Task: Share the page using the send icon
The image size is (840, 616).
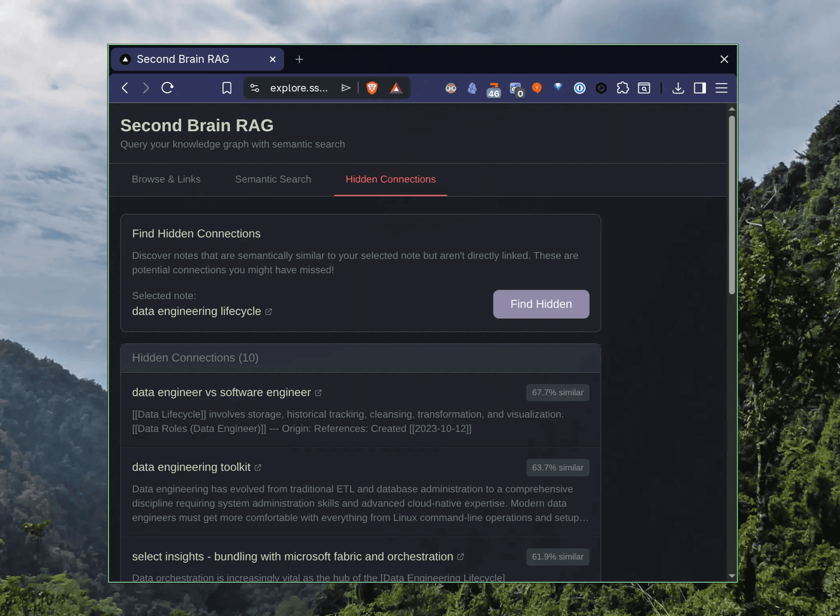Action: (346, 88)
